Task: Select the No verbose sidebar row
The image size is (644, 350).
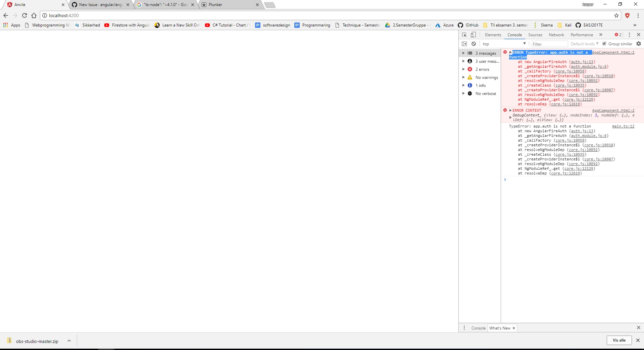Action: coord(480,94)
